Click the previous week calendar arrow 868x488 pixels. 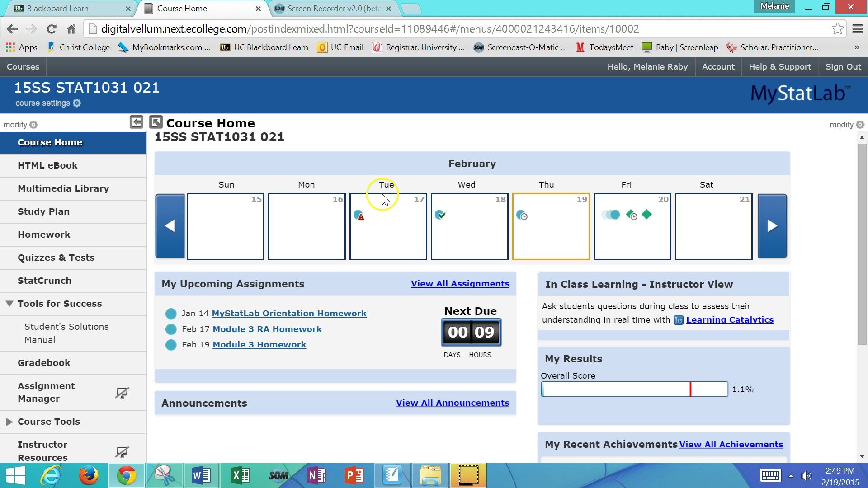170,226
